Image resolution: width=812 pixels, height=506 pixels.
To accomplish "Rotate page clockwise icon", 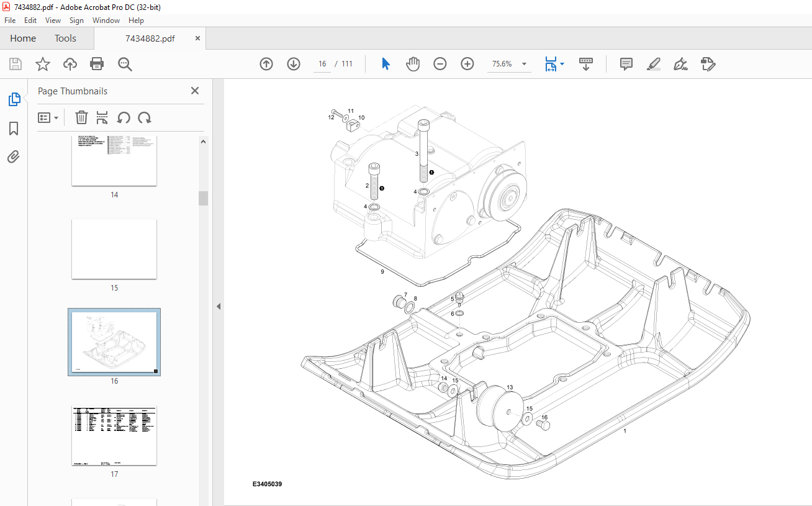I will (145, 117).
